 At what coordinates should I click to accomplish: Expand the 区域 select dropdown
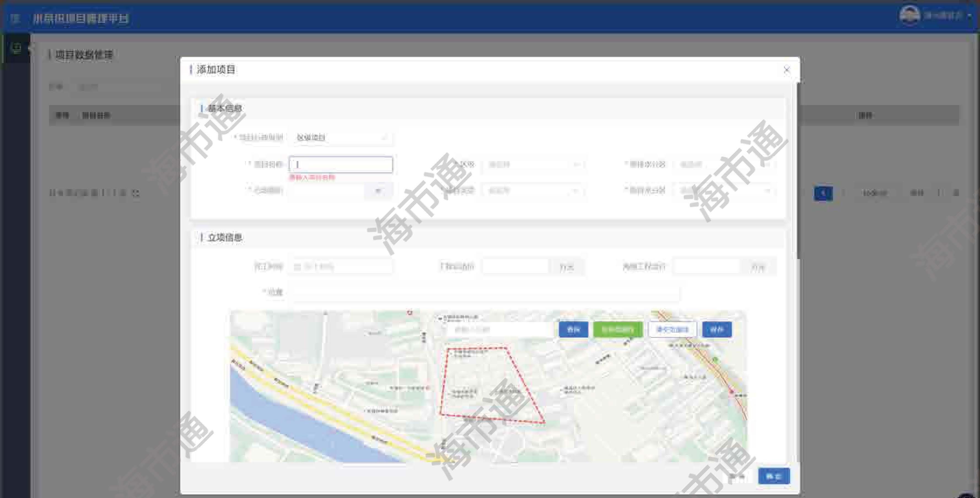(533, 164)
